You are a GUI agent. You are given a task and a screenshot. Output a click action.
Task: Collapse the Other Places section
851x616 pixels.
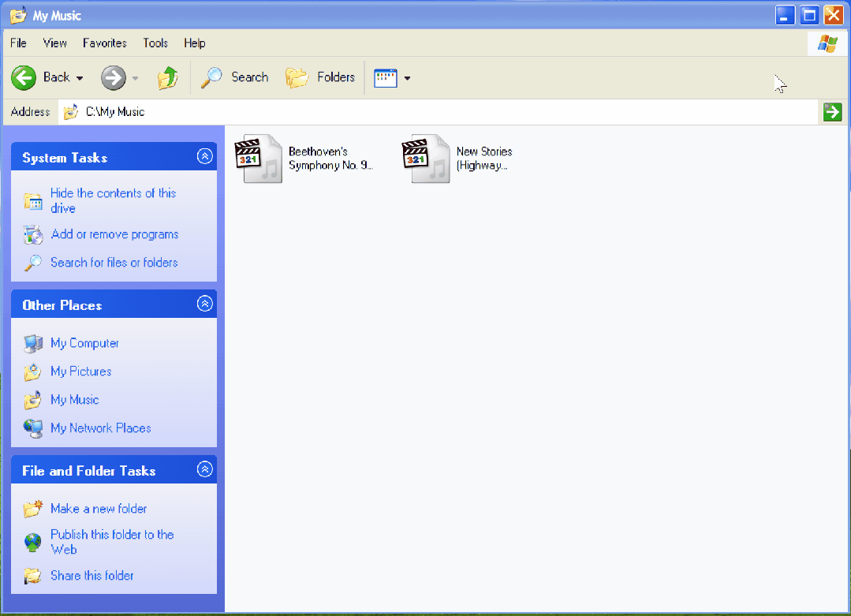(205, 304)
